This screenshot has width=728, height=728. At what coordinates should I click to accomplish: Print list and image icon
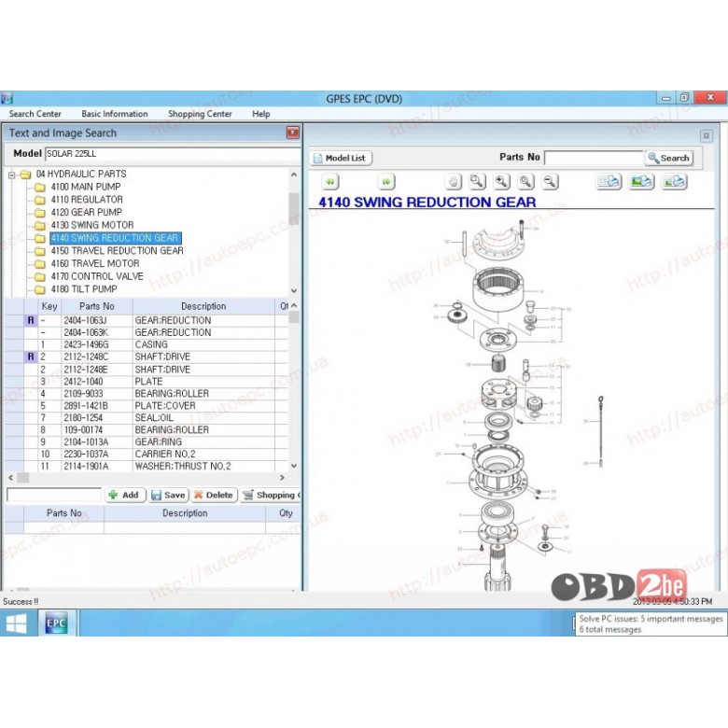pyautogui.click(x=674, y=182)
